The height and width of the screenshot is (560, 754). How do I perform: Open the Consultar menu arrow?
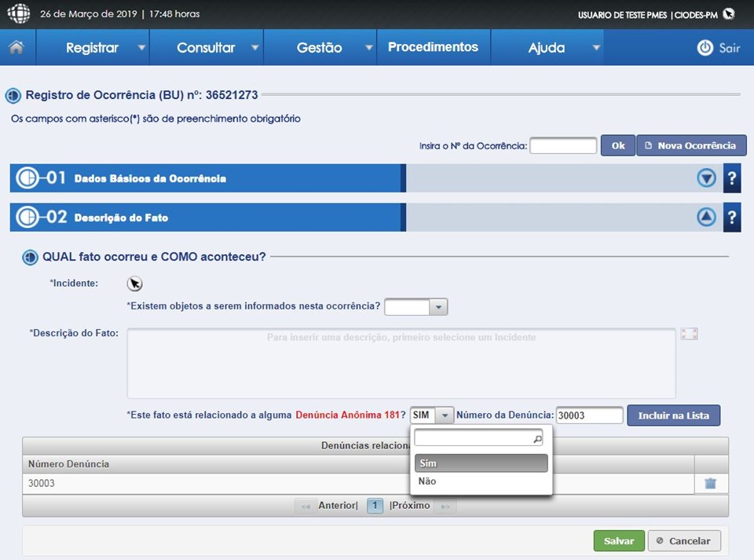[254, 48]
